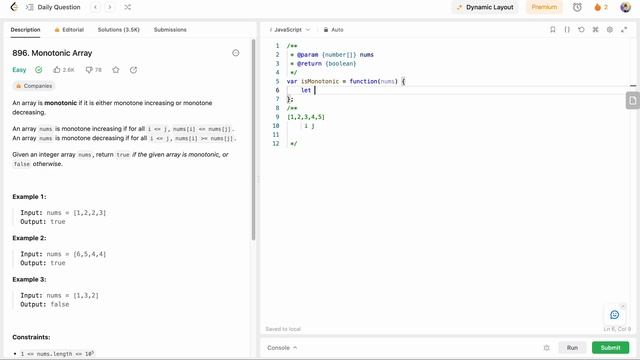Click the Example 1 input text

click(63, 213)
